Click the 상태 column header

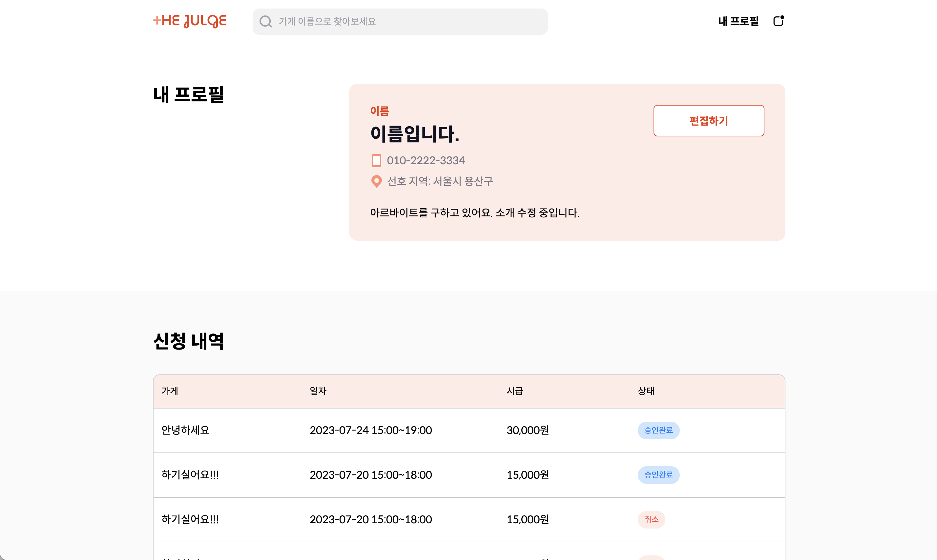646,391
